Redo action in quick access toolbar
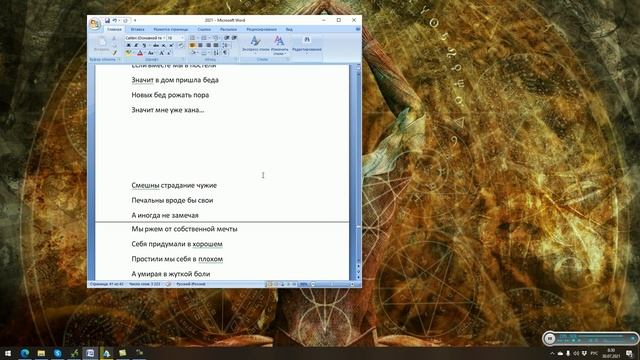This screenshot has width=640, height=360. [125, 20]
